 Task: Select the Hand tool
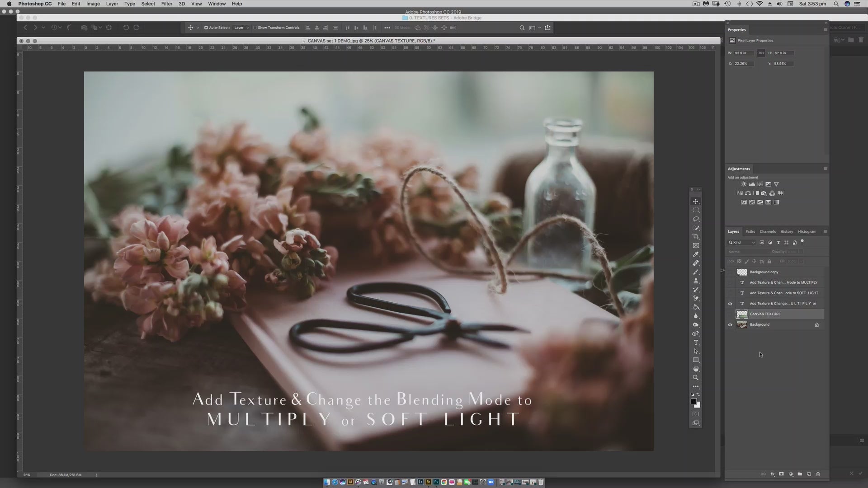pos(696,369)
